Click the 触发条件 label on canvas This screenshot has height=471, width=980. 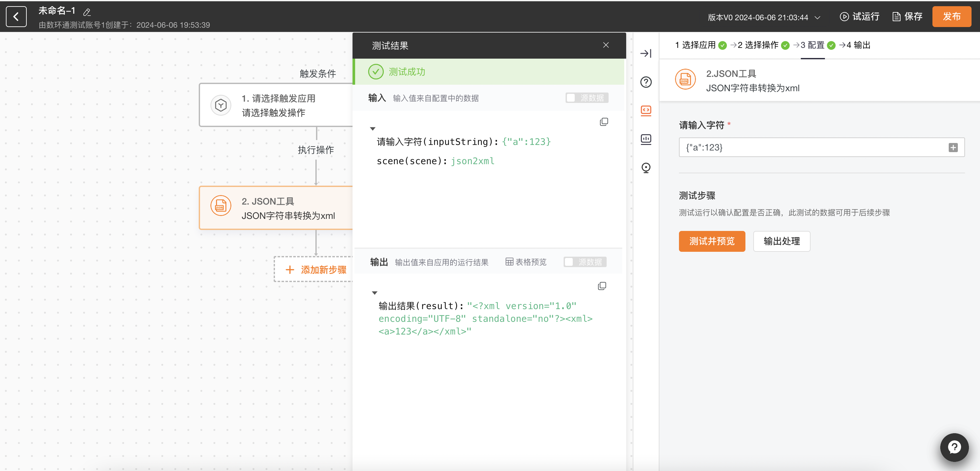point(318,73)
